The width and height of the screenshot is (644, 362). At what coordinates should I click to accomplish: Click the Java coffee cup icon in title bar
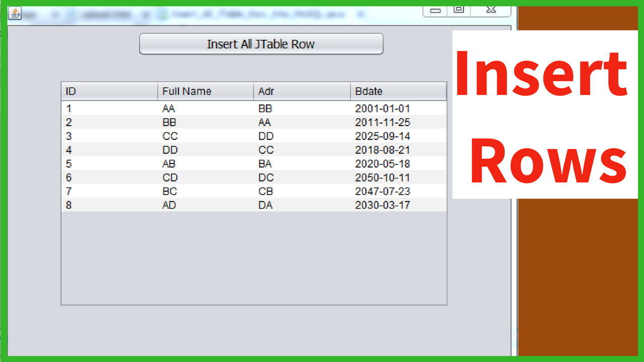[15, 14]
